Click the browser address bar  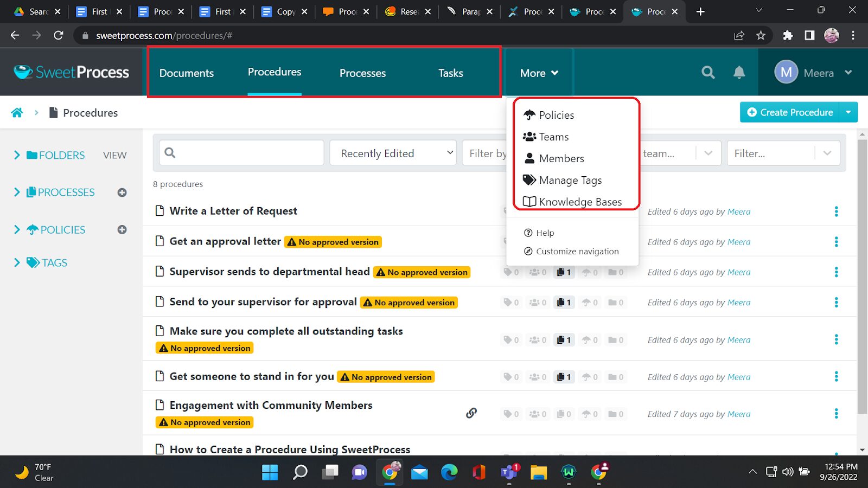click(401, 35)
